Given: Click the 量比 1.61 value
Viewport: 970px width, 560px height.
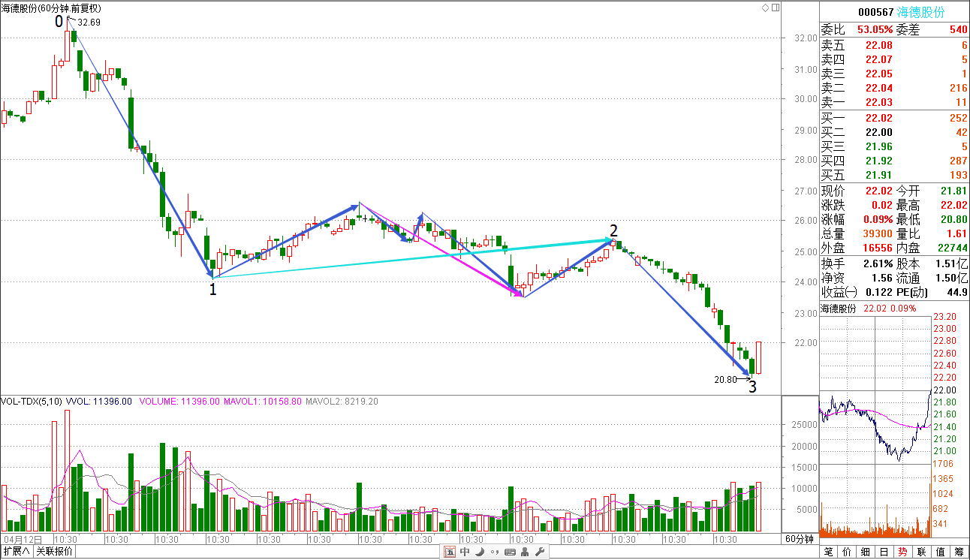Looking at the screenshot, I should coord(957,233).
